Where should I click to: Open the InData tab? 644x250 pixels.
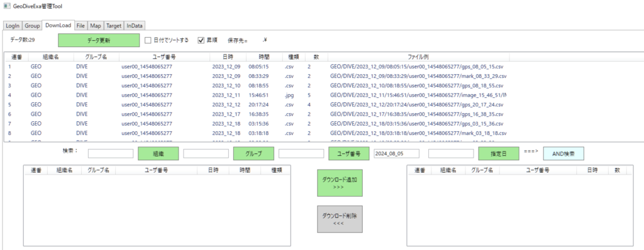(x=135, y=26)
